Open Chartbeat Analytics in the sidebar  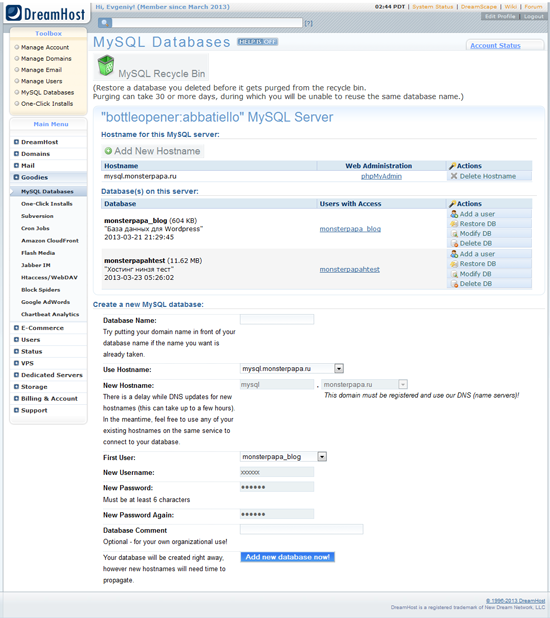(50, 314)
